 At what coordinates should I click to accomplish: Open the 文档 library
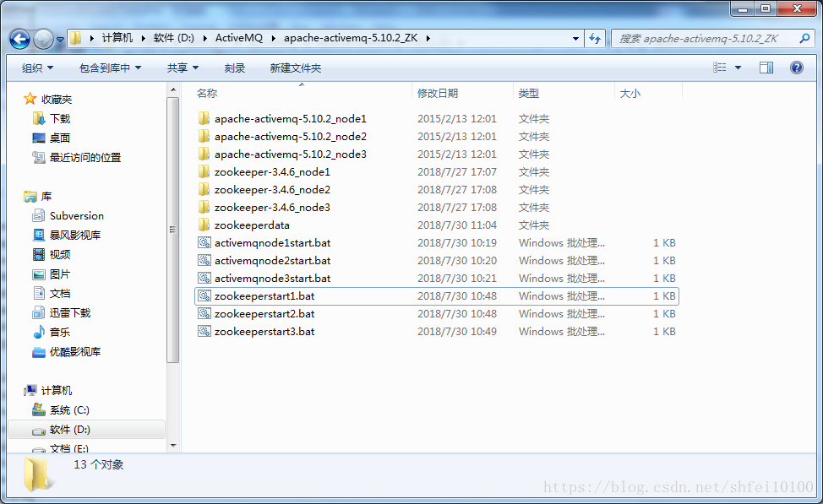pos(60,293)
